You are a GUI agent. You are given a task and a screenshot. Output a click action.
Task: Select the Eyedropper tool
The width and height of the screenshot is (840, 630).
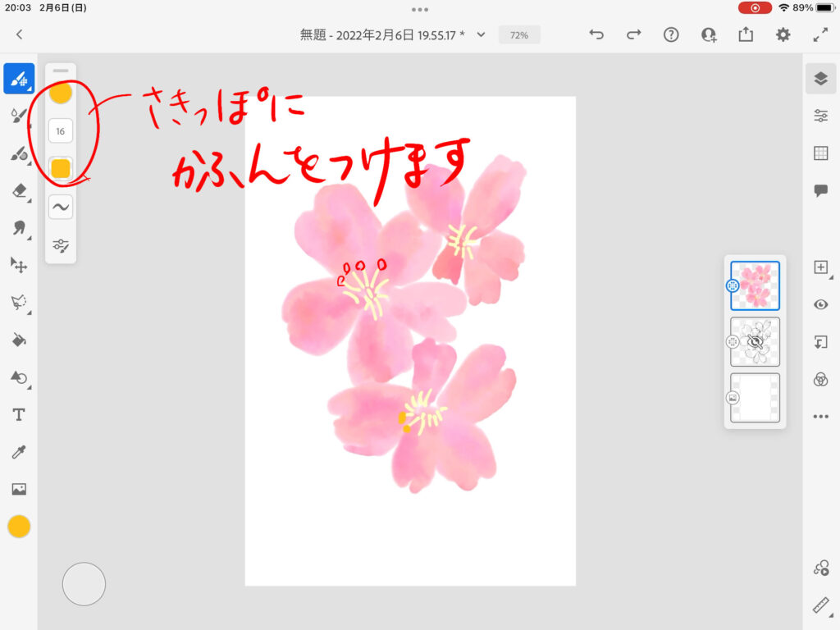pyautogui.click(x=19, y=451)
